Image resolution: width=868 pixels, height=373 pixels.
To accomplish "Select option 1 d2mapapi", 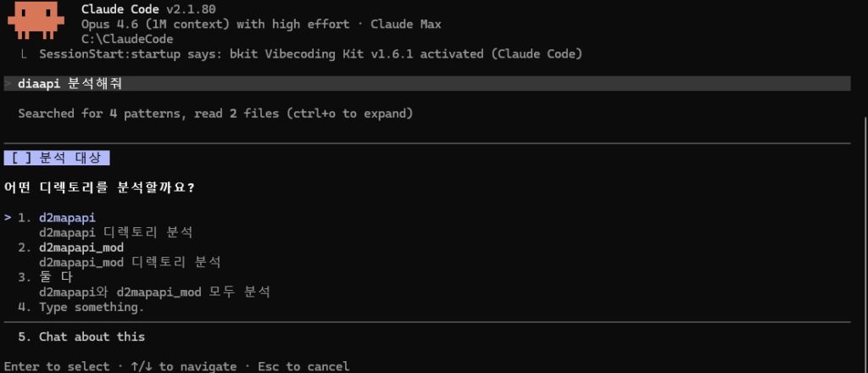I will [x=67, y=218].
